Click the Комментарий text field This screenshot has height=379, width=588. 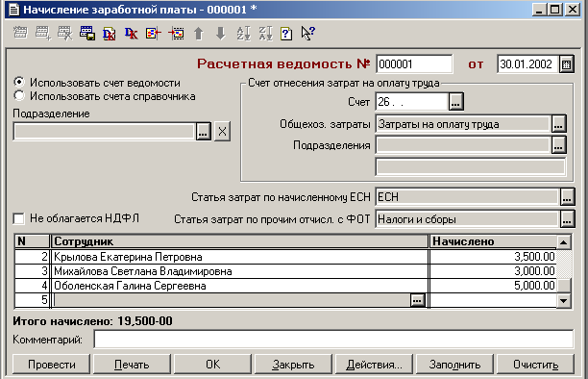(333, 340)
